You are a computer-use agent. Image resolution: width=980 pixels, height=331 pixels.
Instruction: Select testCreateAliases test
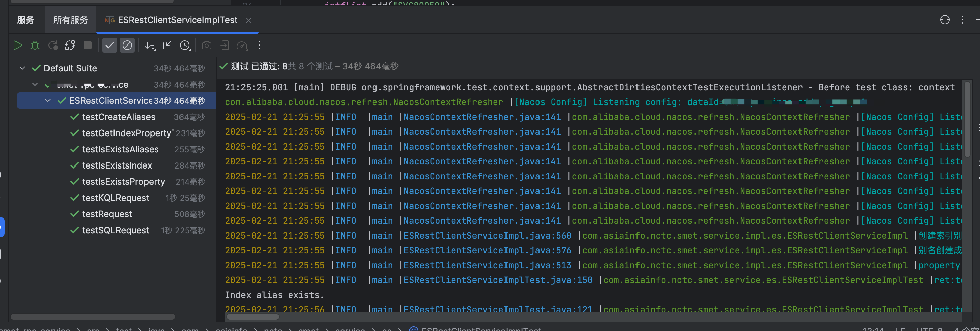pyautogui.click(x=118, y=117)
